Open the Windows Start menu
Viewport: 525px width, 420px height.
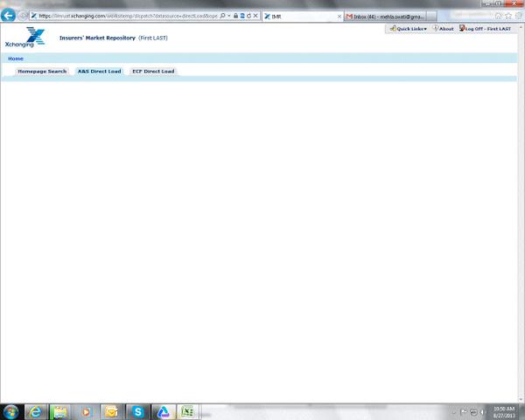pos(10,412)
